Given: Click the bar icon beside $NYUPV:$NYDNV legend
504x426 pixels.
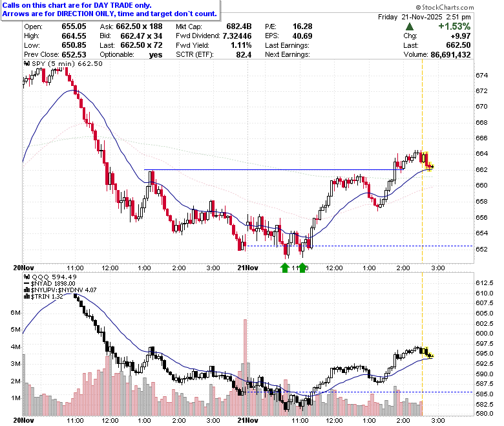Looking at the screenshot, I should (27, 290).
